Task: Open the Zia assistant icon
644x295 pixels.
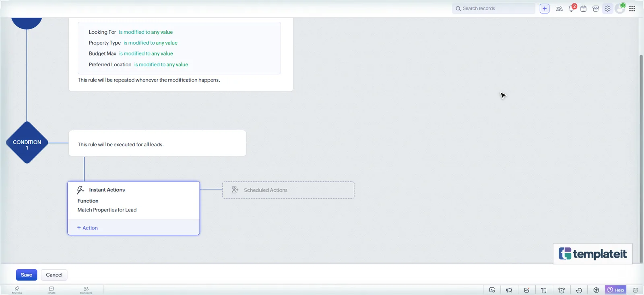Action: (559, 8)
